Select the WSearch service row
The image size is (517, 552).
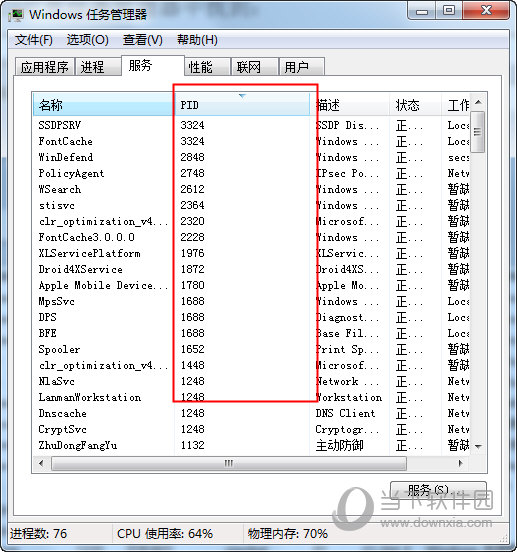251,189
